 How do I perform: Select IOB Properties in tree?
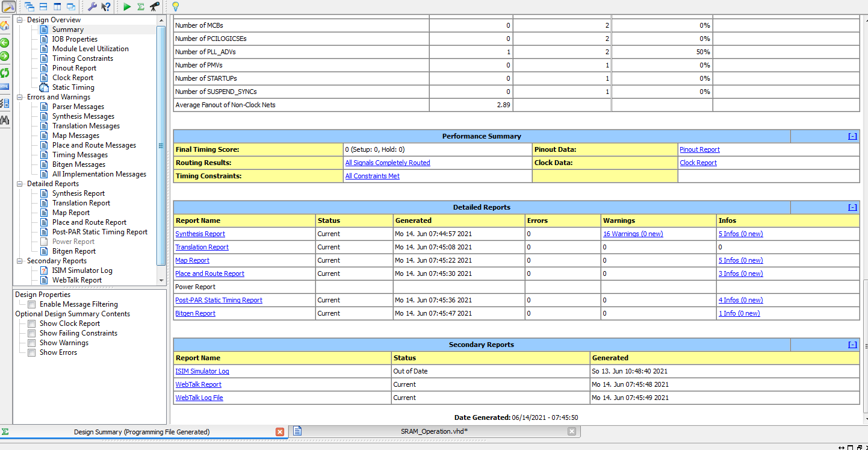[x=75, y=39]
